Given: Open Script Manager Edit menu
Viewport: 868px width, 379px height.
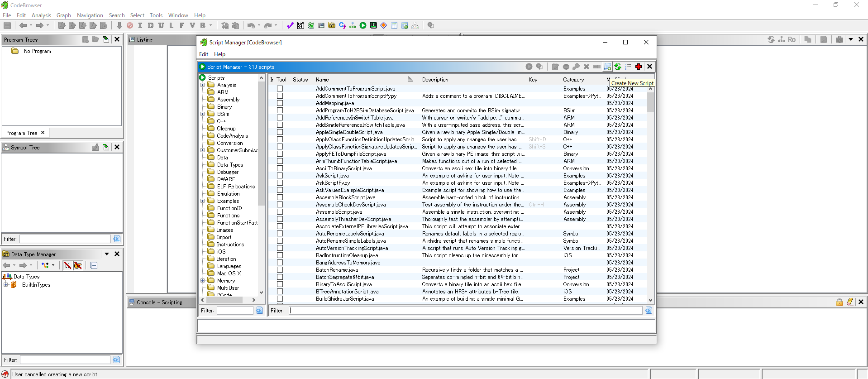Looking at the screenshot, I should 204,54.
